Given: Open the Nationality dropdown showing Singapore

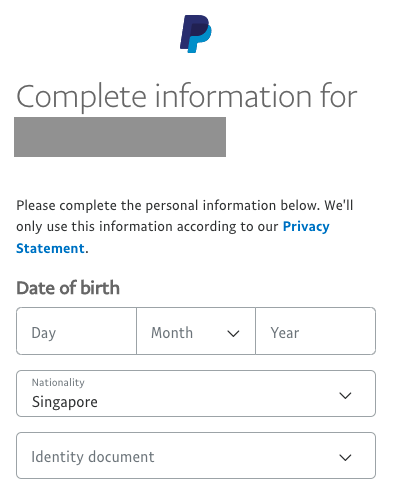Looking at the screenshot, I should [196, 393].
